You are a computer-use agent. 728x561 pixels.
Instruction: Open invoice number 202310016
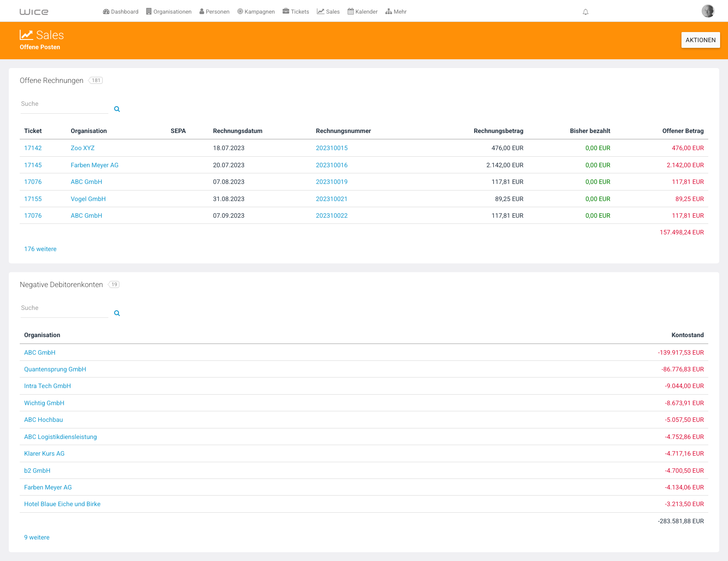pyautogui.click(x=332, y=165)
